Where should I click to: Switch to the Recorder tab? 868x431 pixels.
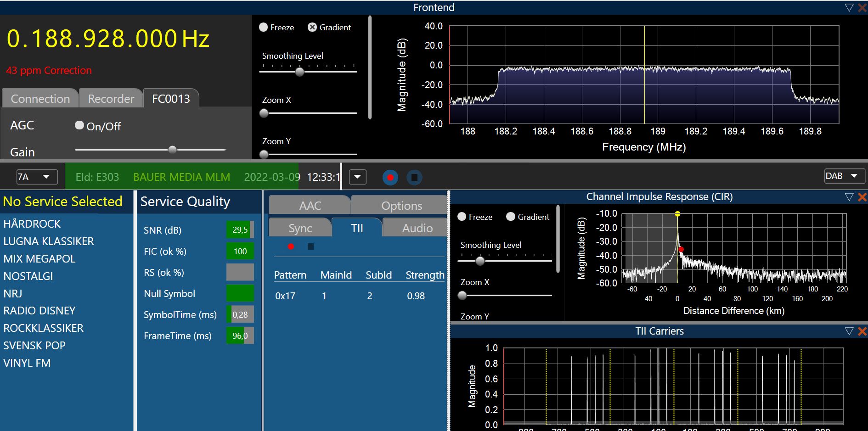111,99
